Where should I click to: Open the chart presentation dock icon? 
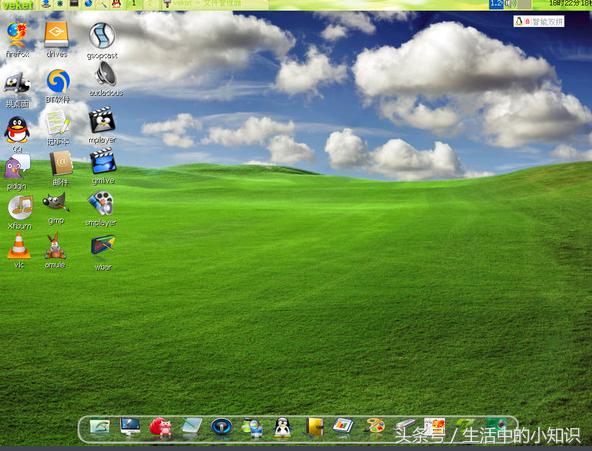[343, 426]
